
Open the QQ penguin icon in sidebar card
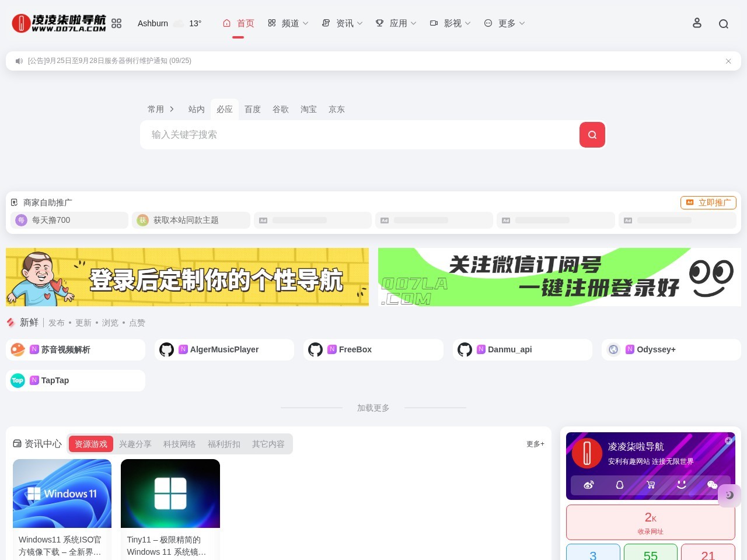(620, 485)
